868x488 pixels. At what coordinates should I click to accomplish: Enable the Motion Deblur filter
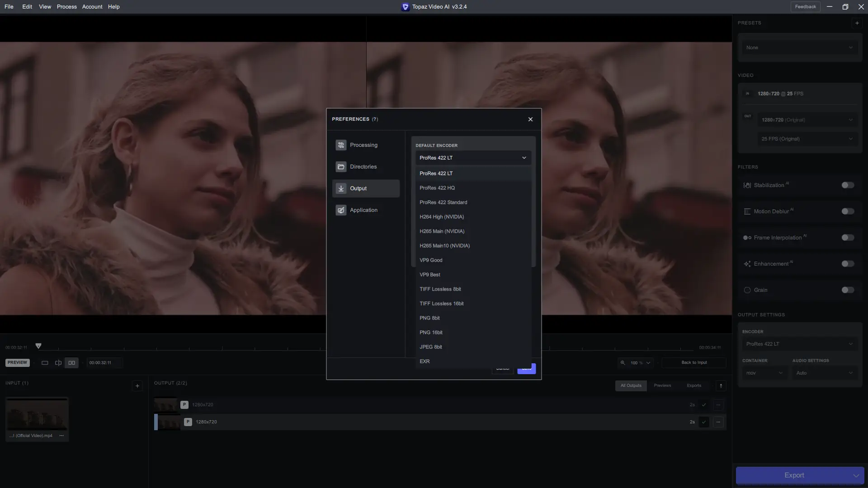[x=848, y=211]
